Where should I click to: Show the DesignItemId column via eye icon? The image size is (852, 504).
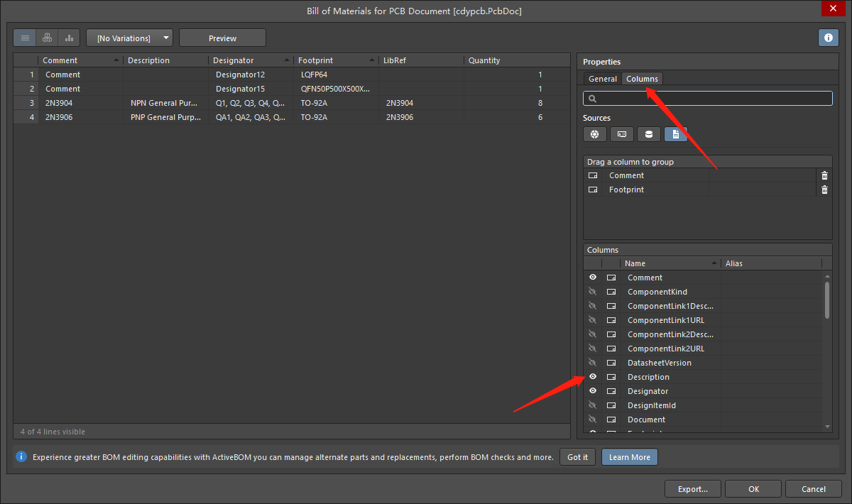(593, 405)
